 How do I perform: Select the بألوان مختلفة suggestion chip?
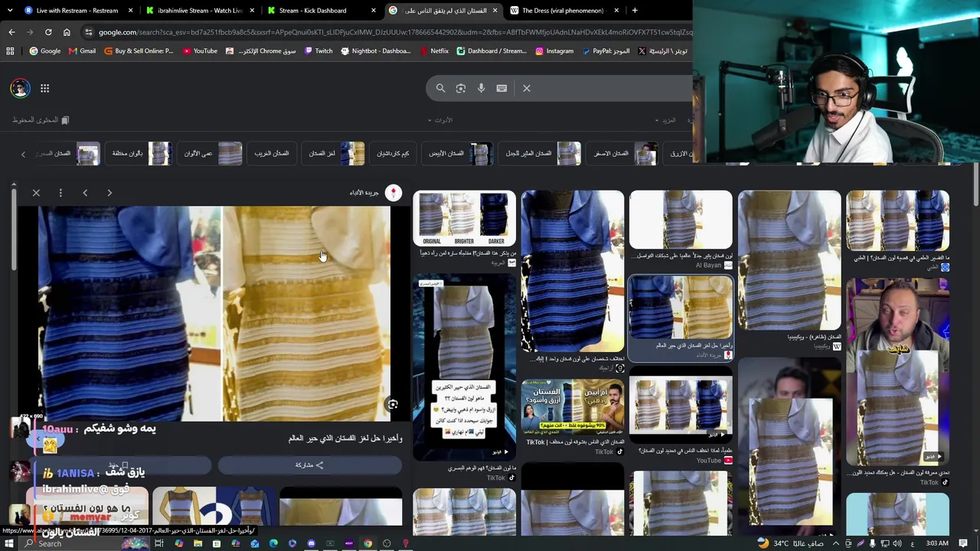pyautogui.click(x=140, y=153)
